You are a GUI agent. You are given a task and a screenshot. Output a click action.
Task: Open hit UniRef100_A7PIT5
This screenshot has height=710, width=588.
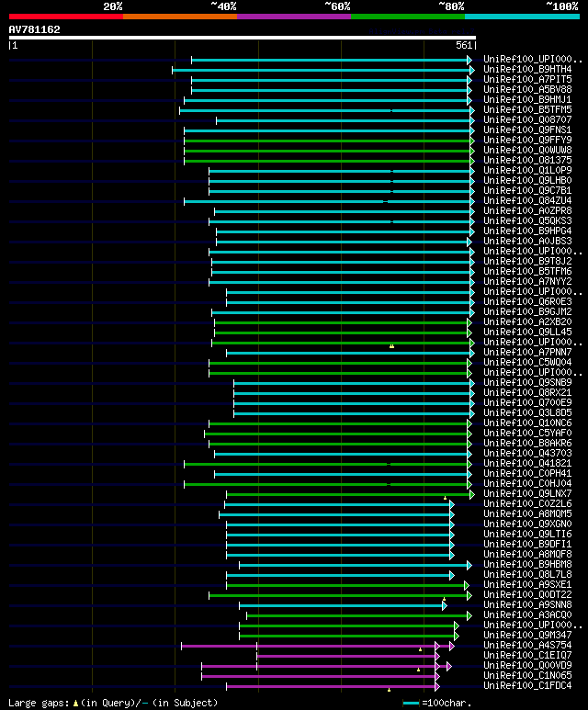click(527, 79)
